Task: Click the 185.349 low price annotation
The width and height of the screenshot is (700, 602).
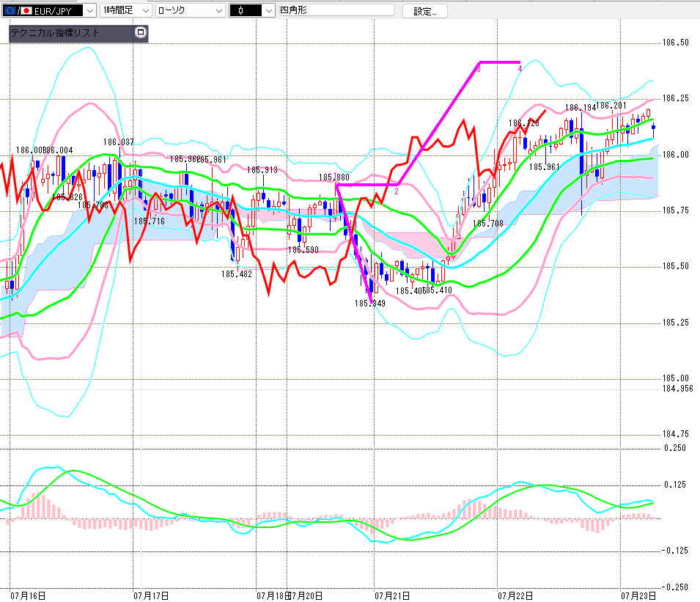Action: point(369,304)
